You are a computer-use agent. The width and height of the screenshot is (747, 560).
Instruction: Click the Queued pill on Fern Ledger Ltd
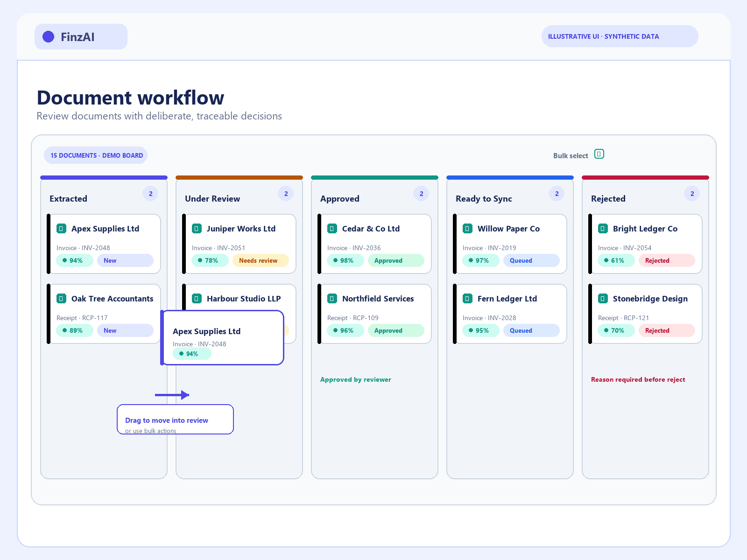(x=531, y=330)
